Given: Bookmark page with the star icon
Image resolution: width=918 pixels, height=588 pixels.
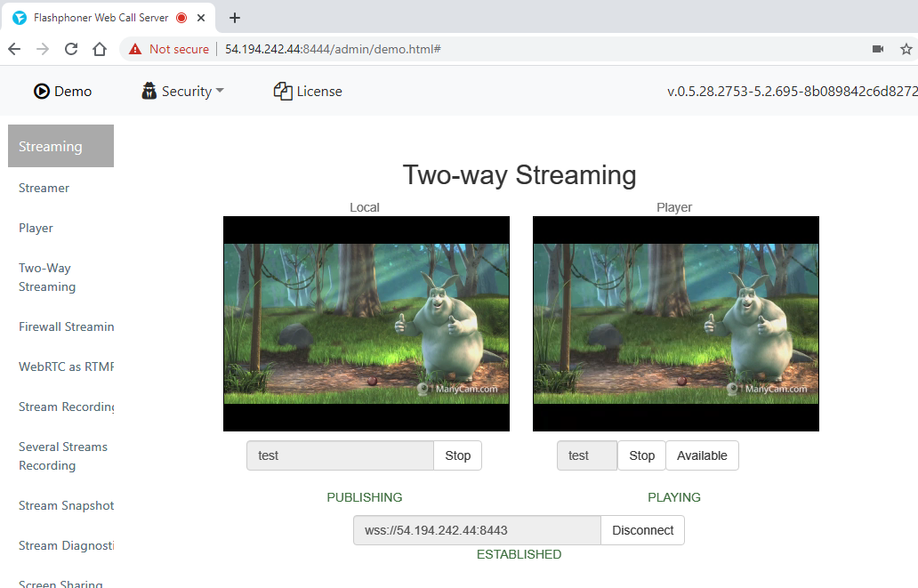Looking at the screenshot, I should pos(906,49).
